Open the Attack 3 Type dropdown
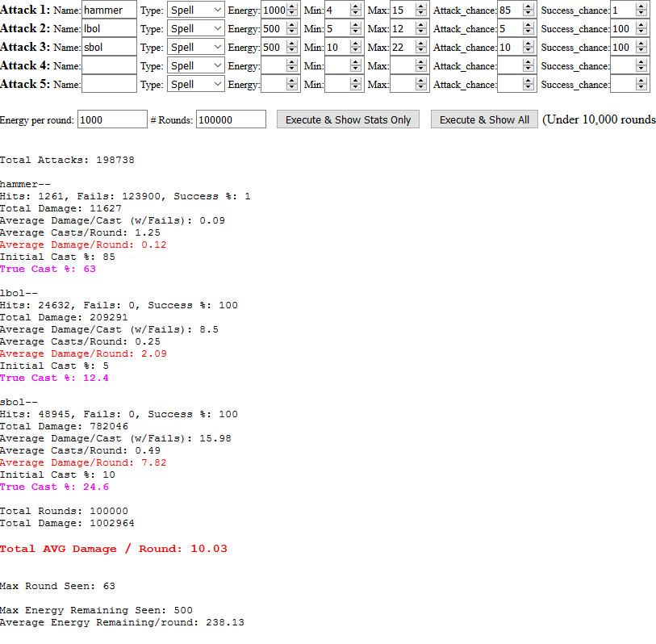Viewport: 656px width, 644px height. 196,47
